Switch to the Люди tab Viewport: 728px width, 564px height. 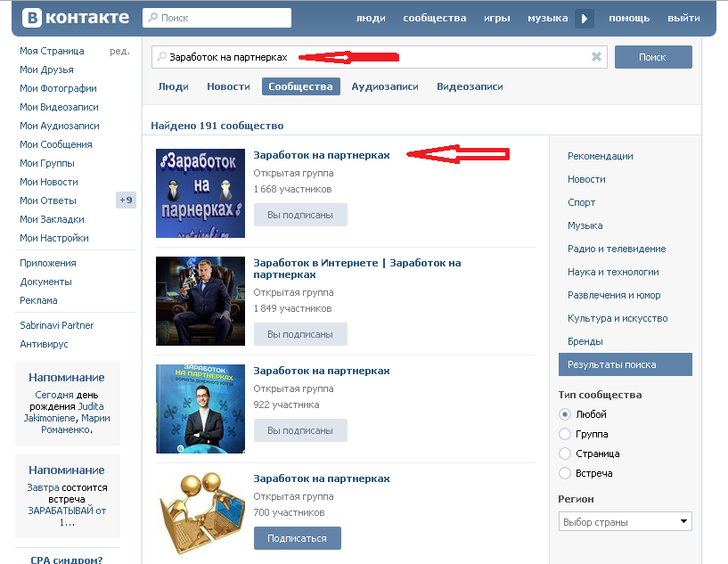173,86
